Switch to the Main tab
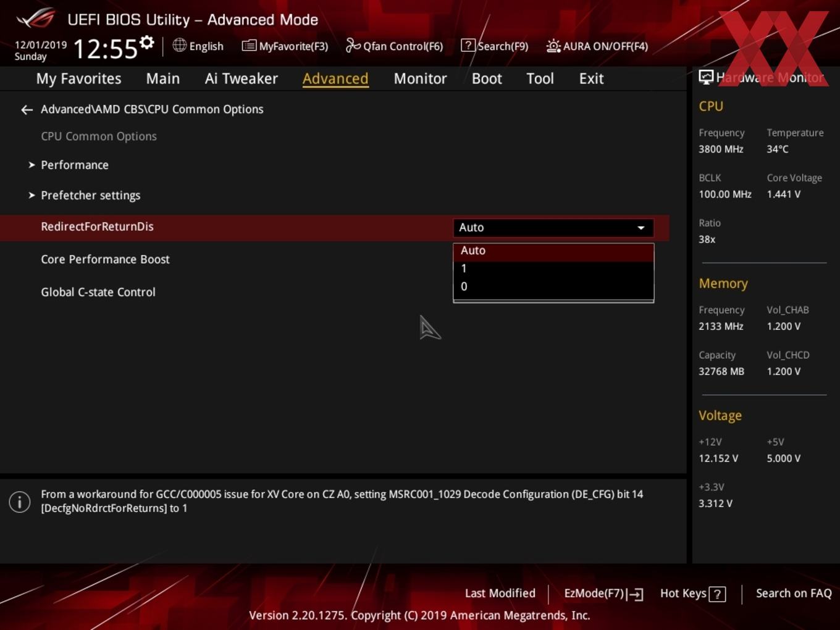Image resolution: width=840 pixels, height=630 pixels. [x=163, y=78]
